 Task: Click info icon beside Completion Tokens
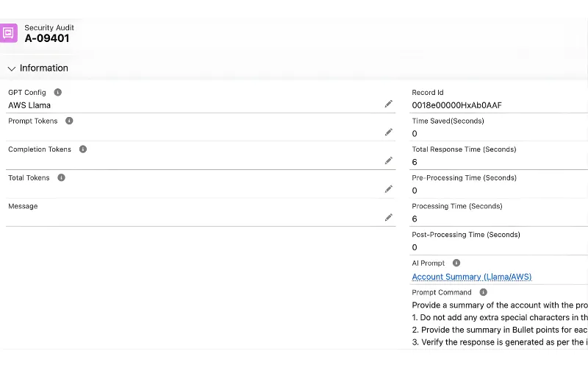coord(83,149)
